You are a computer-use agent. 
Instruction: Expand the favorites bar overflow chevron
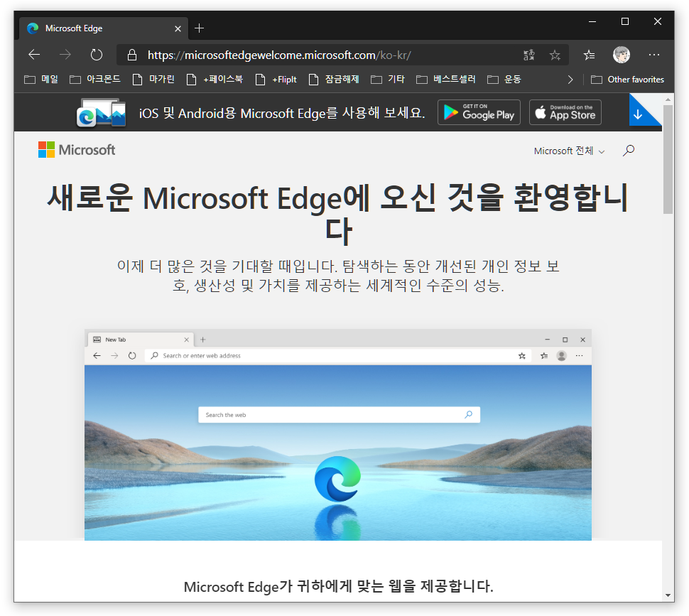coord(570,80)
